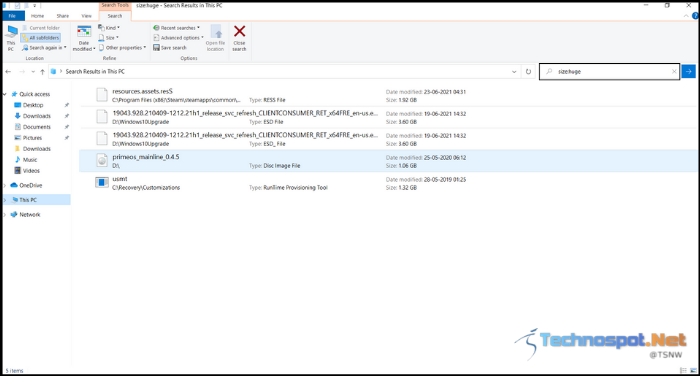Click Desktop folder icon in navigation pane
700x376 pixels.
click(x=17, y=105)
